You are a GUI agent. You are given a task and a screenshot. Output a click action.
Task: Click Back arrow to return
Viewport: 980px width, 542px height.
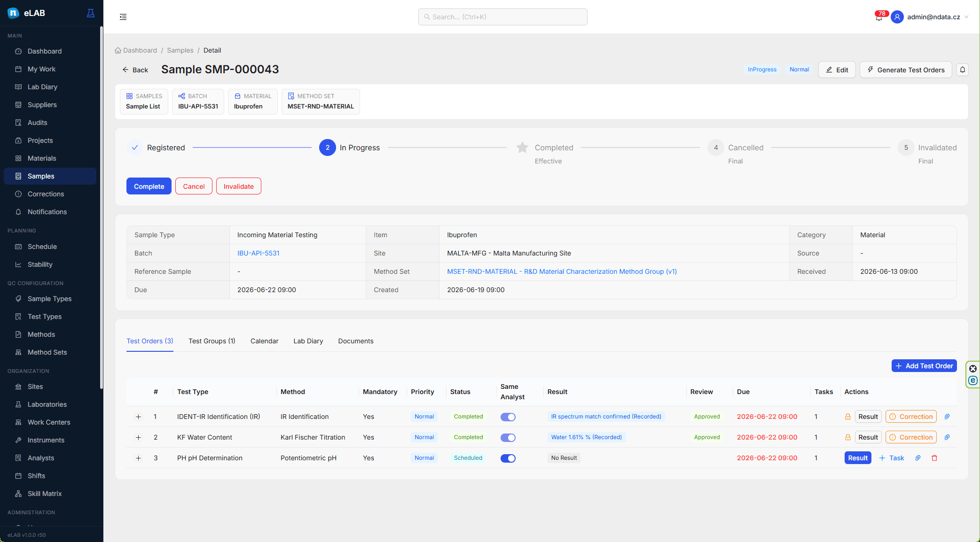[x=135, y=70]
